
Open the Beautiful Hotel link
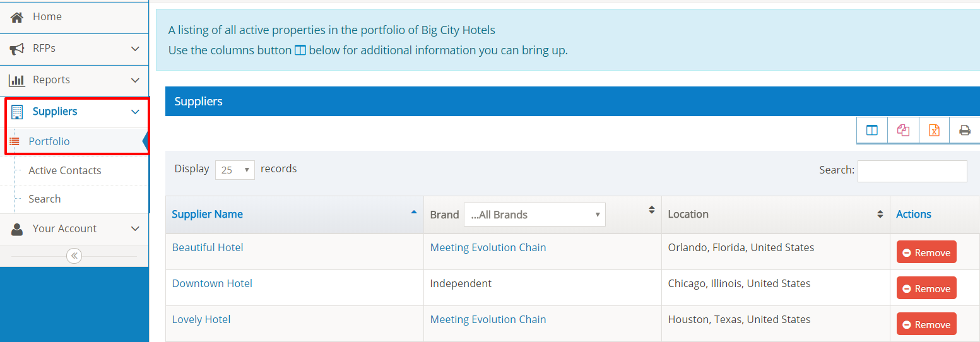coord(208,247)
